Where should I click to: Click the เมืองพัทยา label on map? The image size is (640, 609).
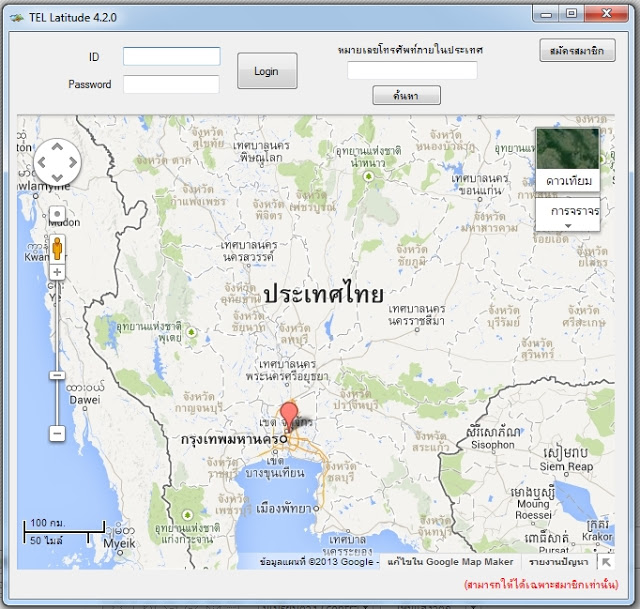283,509
